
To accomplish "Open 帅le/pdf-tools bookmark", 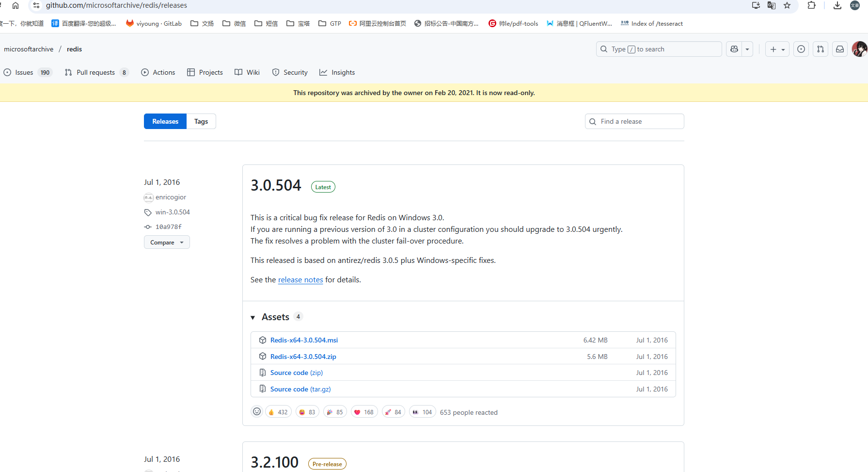I will pos(513,23).
